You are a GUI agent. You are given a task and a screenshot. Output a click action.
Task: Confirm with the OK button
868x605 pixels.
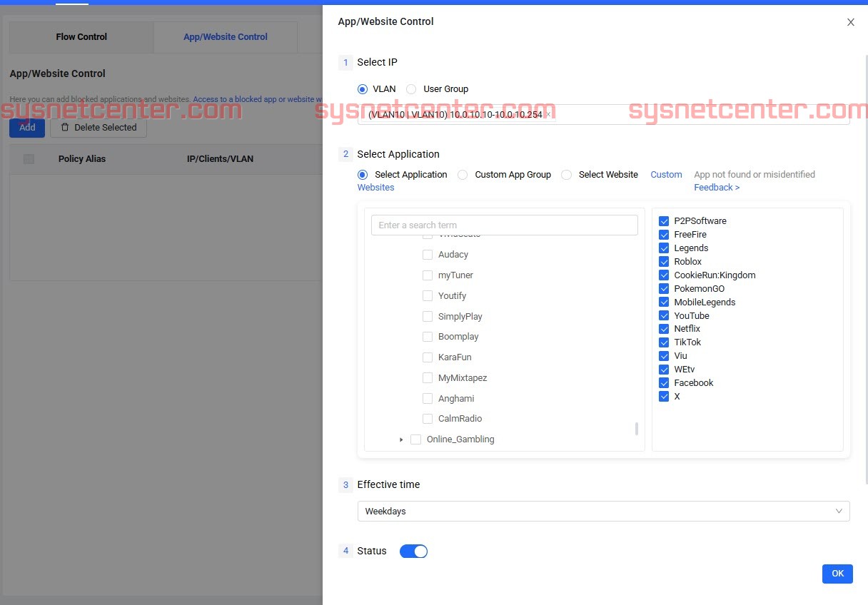pyautogui.click(x=837, y=574)
